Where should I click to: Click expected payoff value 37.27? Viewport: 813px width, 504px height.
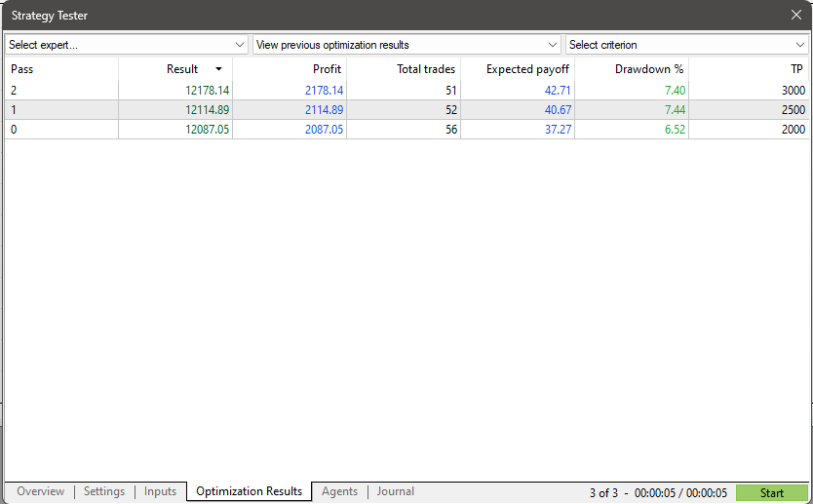(558, 129)
